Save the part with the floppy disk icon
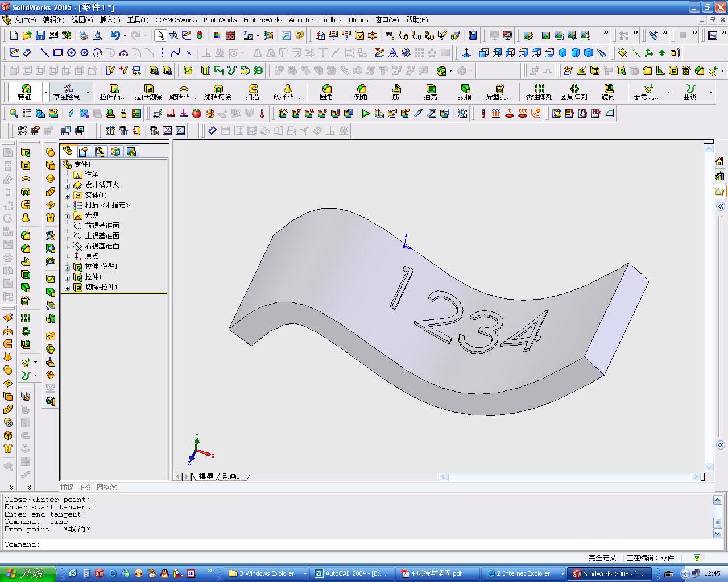The width and height of the screenshot is (728, 582). pos(40,35)
